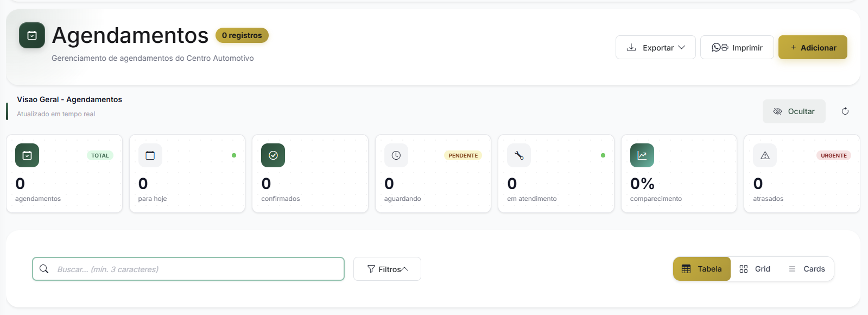This screenshot has height=315, width=868.
Task: Click the WhatsApp printer icon on Imprimir
Action: coord(720,47)
